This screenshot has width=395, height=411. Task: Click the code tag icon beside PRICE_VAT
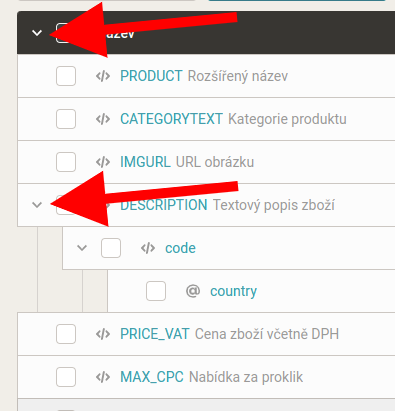pos(103,334)
